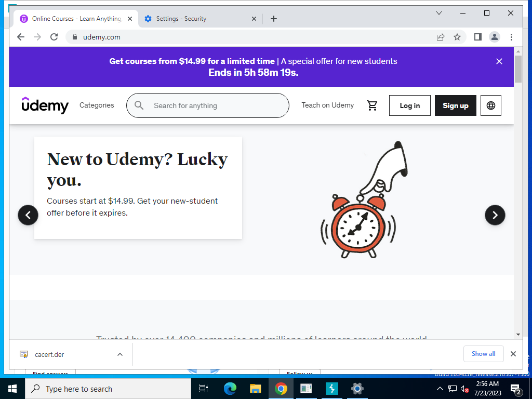Open the Chrome three-dot menu
The image size is (532, 399).
511,37
